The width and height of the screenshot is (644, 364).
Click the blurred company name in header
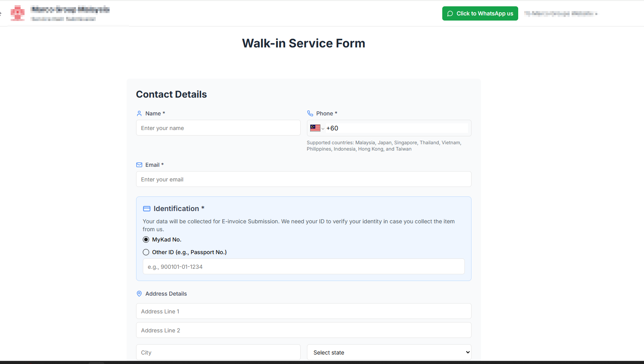click(70, 9)
